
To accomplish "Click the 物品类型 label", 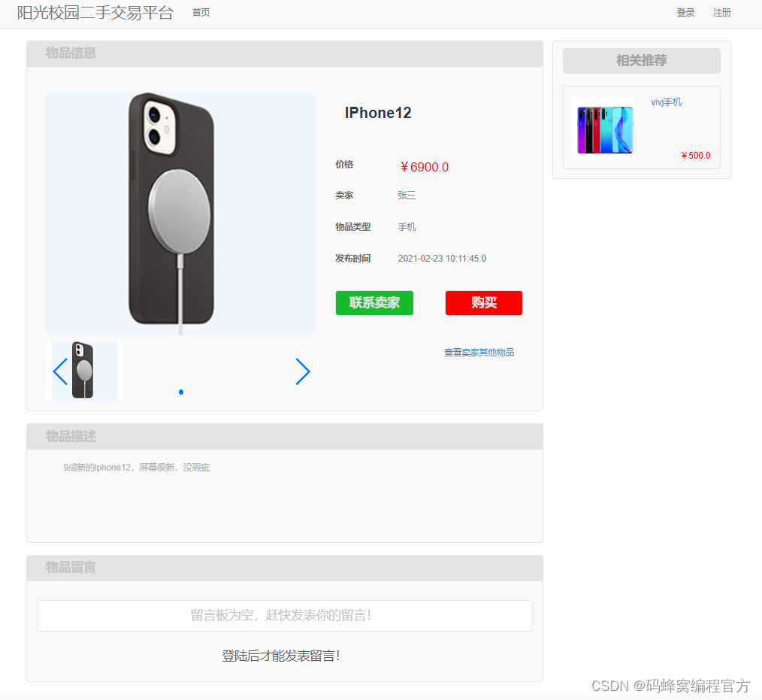I will [x=352, y=227].
